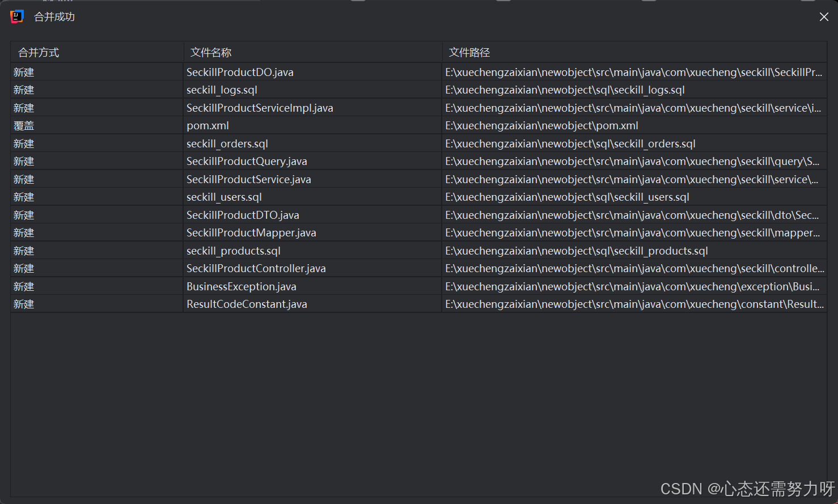
Task: Select SeckillProductServiceImpl.java file name
Action: 260,108
